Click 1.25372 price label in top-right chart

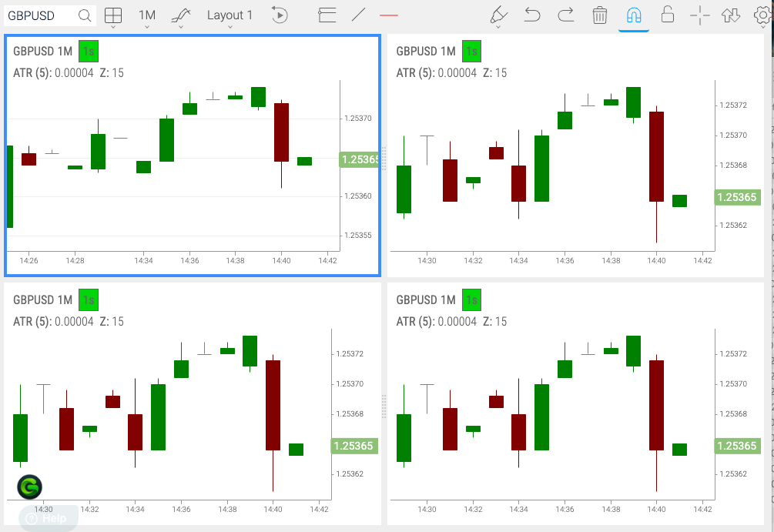coord(733,105)
